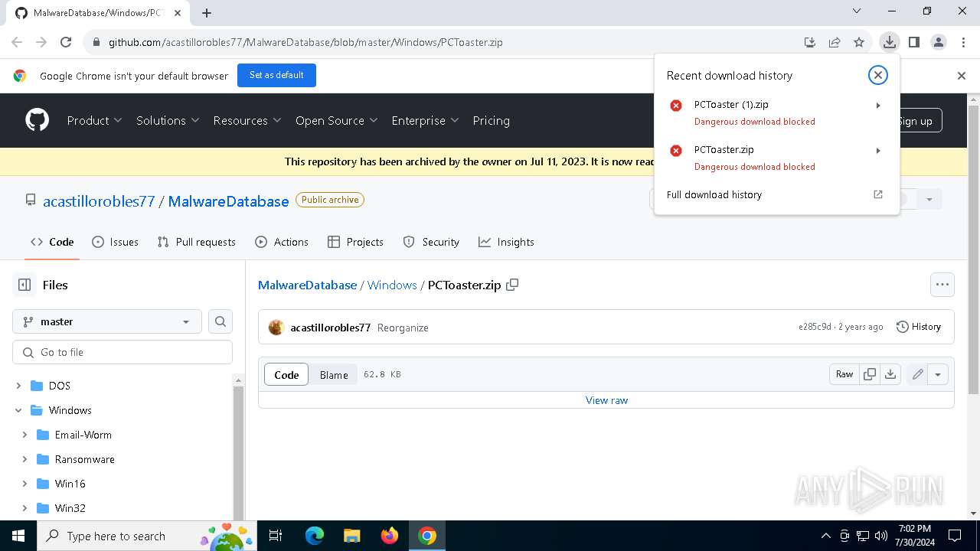Viewport: 980px width, 551px height.
Task: Expand the Win16 folder
Action: point(24,484)
